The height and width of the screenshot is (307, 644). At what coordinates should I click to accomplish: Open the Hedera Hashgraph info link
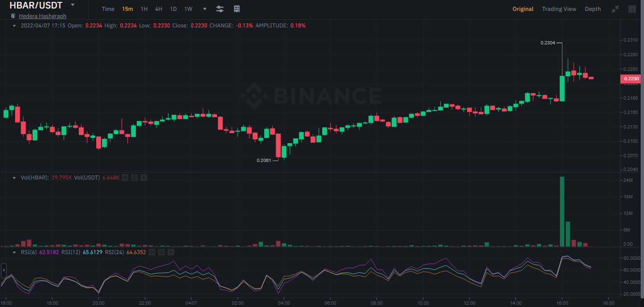[42, 16]
